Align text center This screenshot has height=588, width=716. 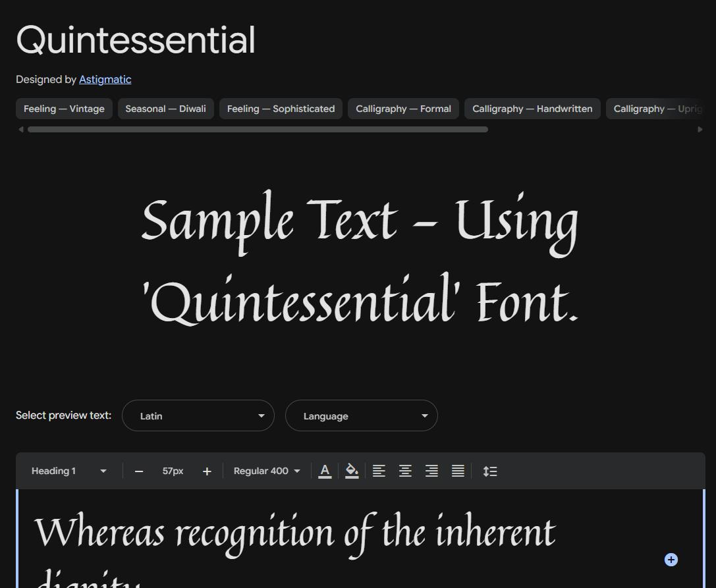406,471
